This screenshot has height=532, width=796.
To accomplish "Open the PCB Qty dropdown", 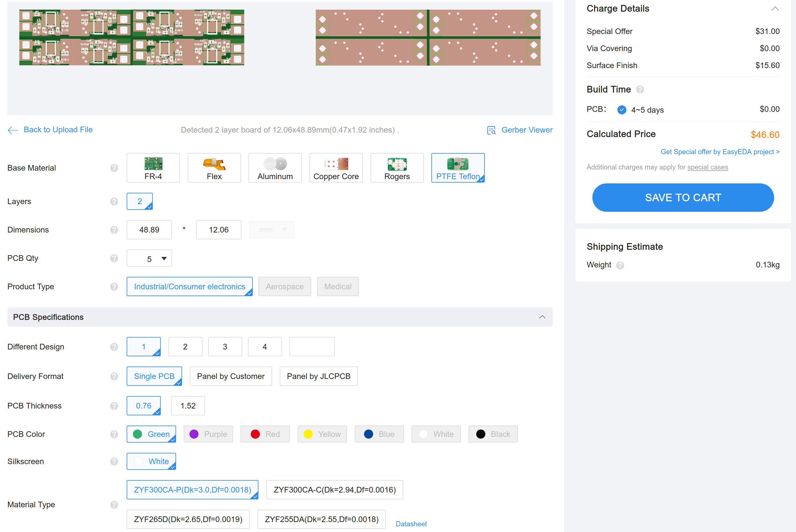I will [x=149, y=259].
